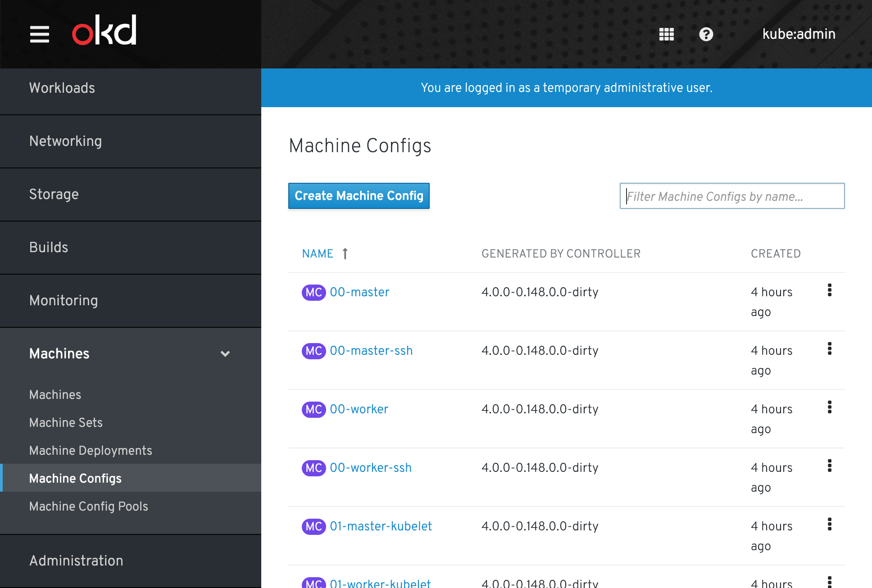The height and width of the screenshot is (588, 872).
Task: Toggle the hamburger navigation menu
Action: [x=40, y=34]
